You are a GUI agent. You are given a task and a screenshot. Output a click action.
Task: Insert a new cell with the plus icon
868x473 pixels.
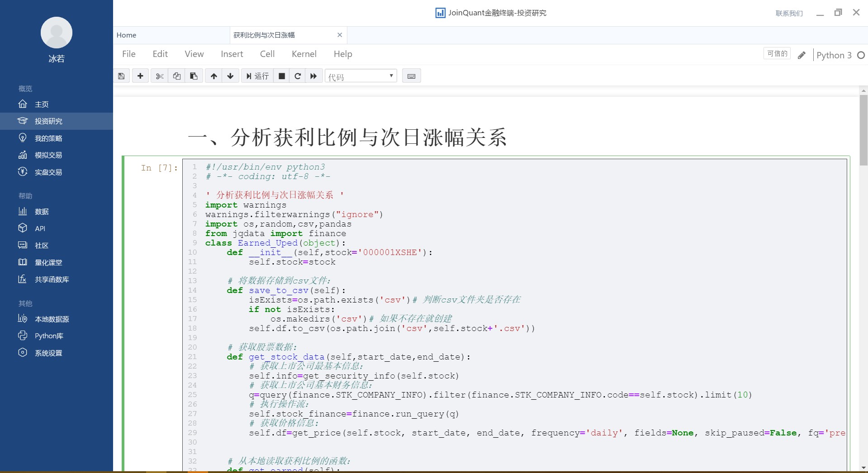point(140,76)
